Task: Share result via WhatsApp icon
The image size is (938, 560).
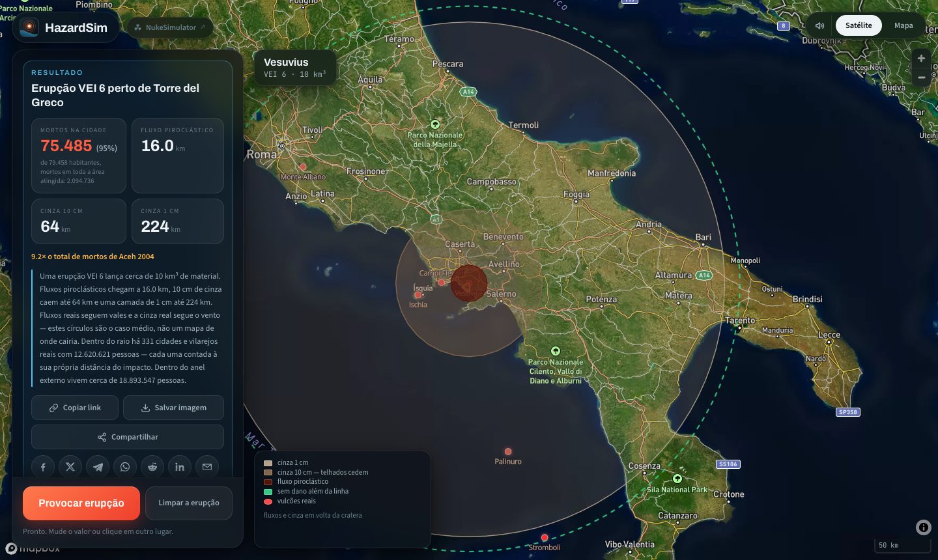Action: [x=125, y=467]
